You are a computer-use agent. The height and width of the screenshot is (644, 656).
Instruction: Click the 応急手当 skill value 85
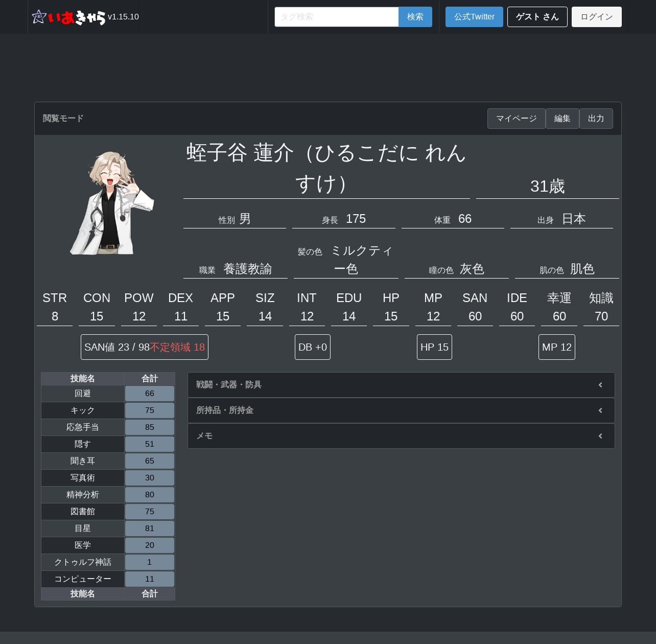(150, 427)
